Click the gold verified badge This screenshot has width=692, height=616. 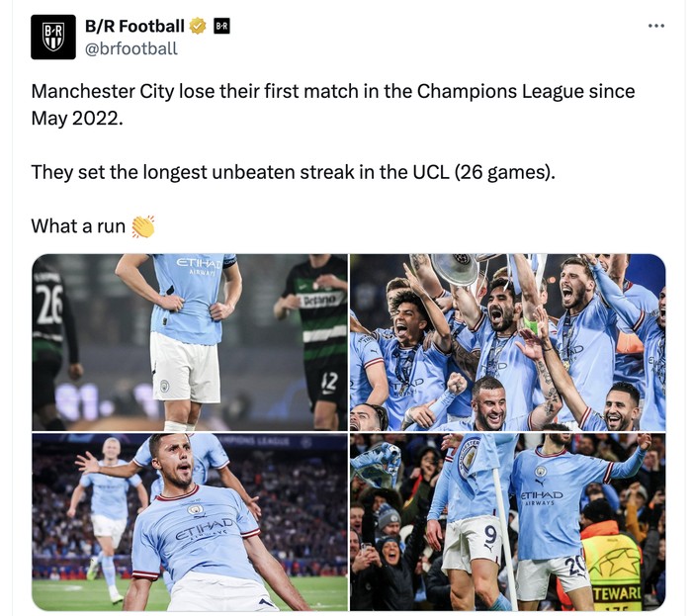coord(198,26)
